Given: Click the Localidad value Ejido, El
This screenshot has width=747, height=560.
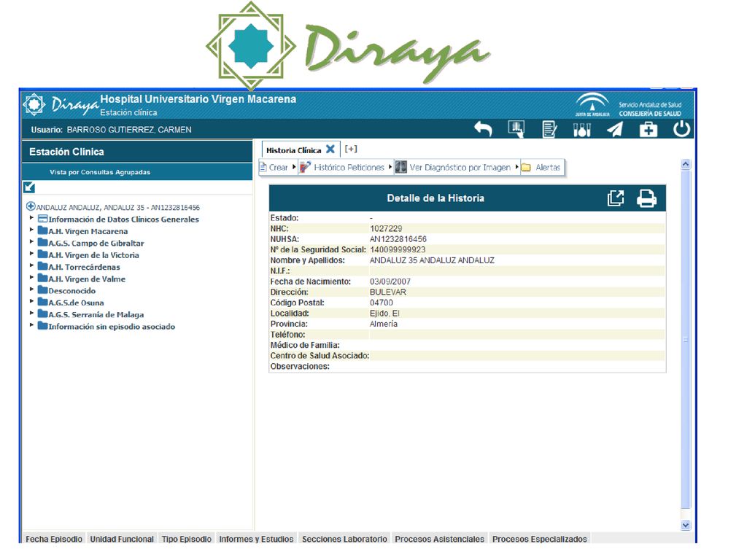Looking at the screenshot, I should coord(384,314).
